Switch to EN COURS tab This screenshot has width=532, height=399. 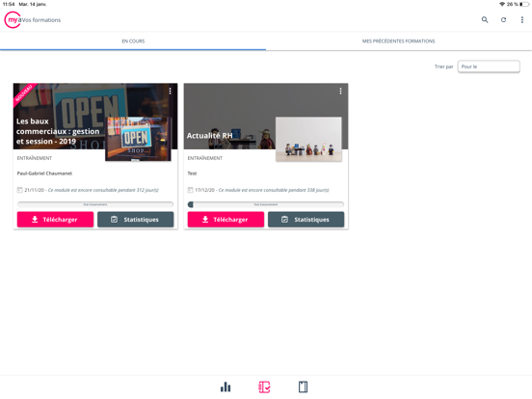133,41
